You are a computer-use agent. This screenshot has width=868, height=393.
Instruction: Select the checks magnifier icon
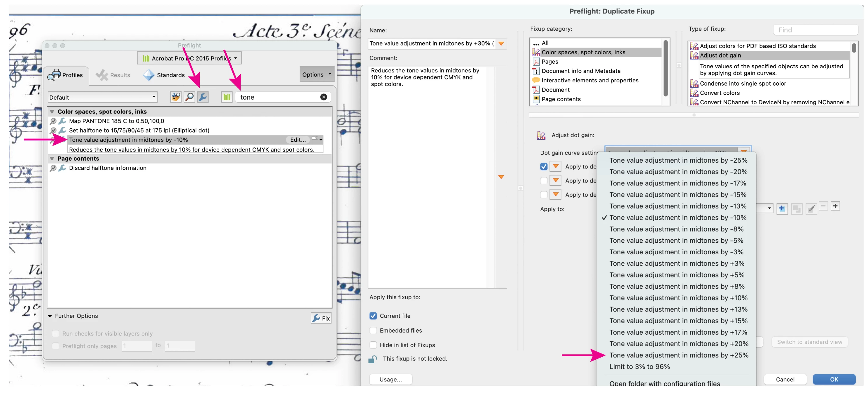click(189, 97)
